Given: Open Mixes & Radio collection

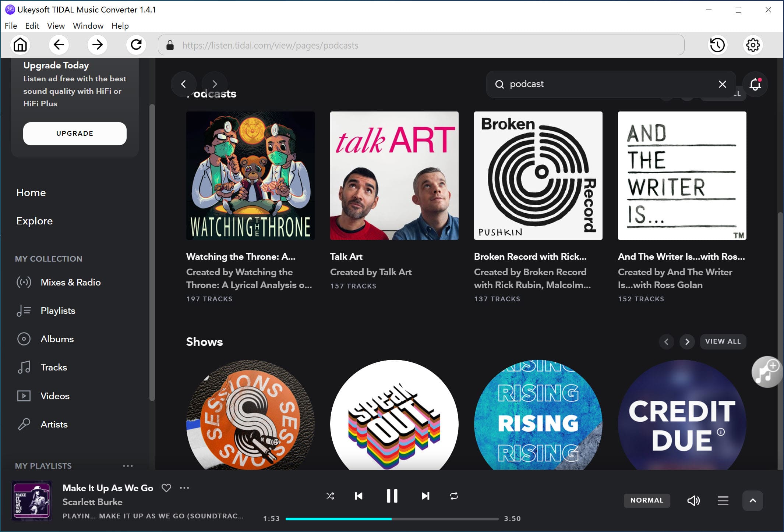Looking at the screenshot, I should coord(59,282).
